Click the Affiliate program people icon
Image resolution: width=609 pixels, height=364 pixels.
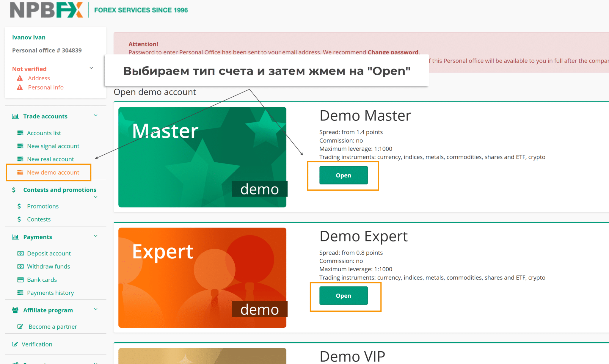15,310
